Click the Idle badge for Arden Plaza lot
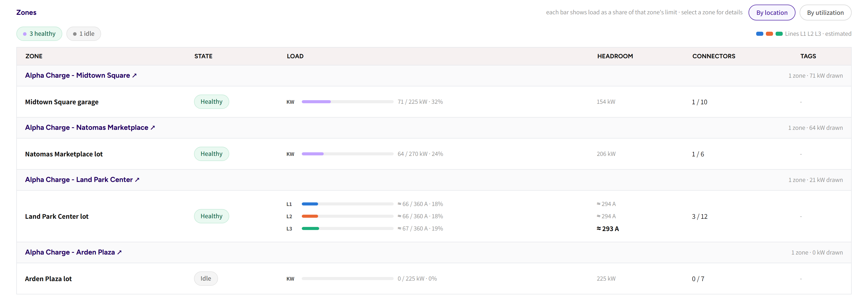Viewport: 868px width, 299px height. 206,279
